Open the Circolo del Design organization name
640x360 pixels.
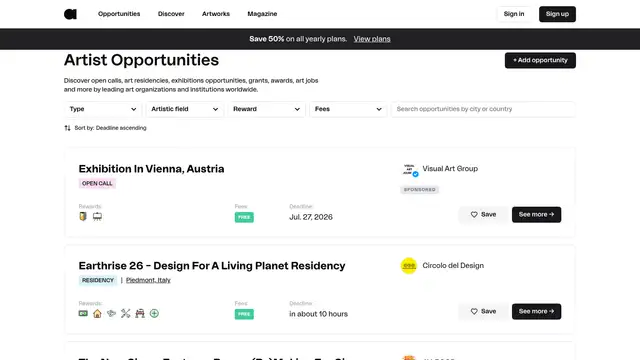click(453, 266)
